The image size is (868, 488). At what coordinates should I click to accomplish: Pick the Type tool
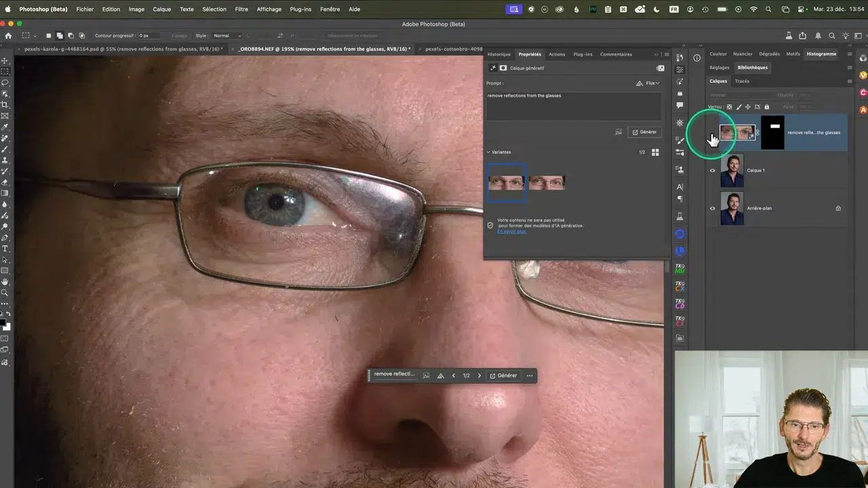[5, 248]
